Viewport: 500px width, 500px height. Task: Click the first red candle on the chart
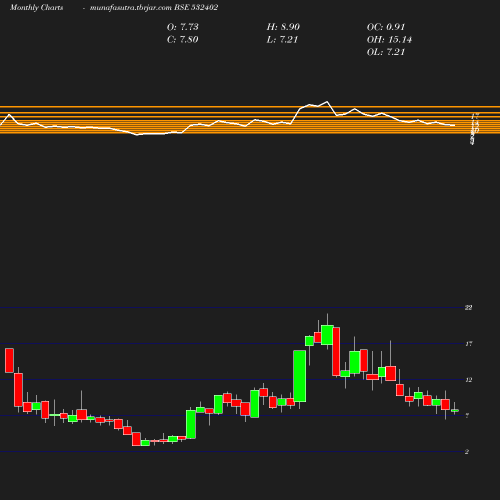click(x=9, y=360)
